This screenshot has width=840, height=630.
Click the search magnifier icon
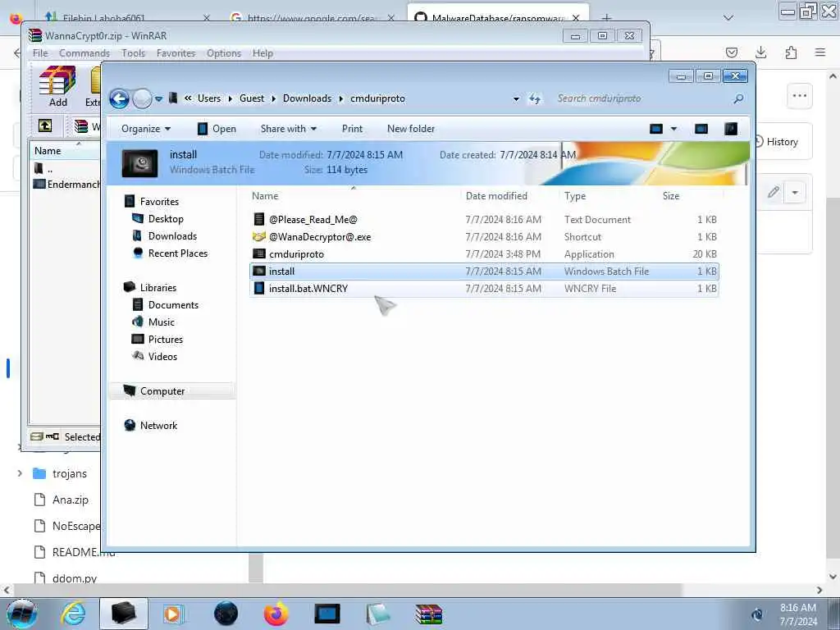[x=738, y=98]
